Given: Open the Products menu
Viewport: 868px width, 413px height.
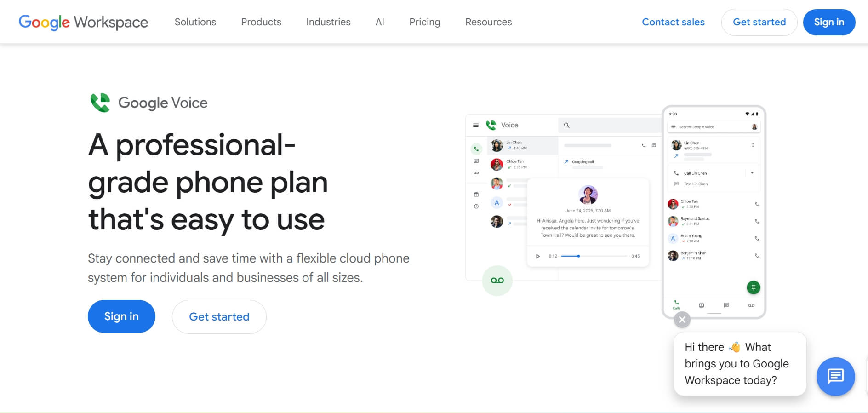Looking at the screenshot, I should pyautogui.click(x=261, y=22).
